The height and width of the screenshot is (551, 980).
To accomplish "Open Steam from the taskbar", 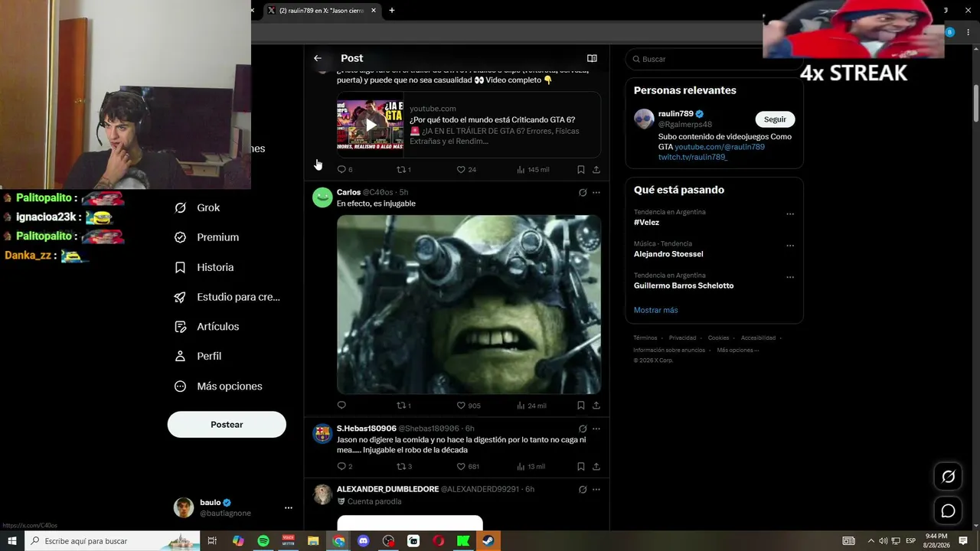I will tap(488, 541).
